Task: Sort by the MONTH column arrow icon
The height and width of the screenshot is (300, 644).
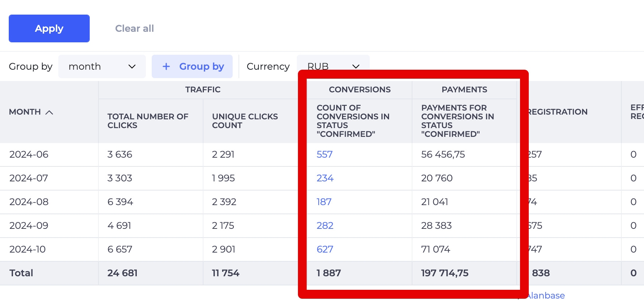Action: [x=49, y=112]
